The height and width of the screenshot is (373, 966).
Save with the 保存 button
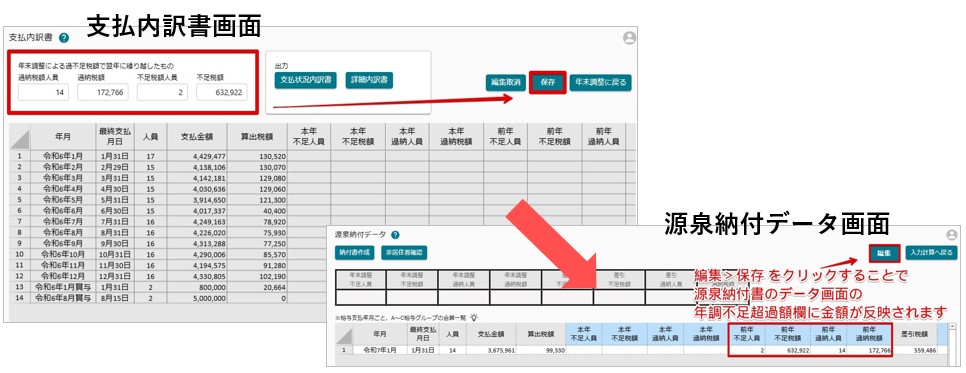(x=548, y=82)
